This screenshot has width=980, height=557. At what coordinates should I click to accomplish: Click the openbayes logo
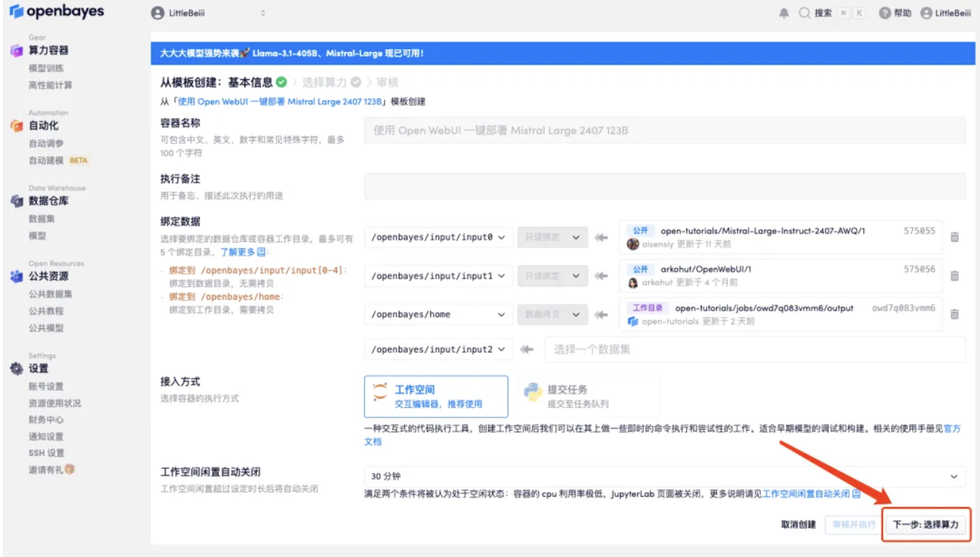(57, 12)
